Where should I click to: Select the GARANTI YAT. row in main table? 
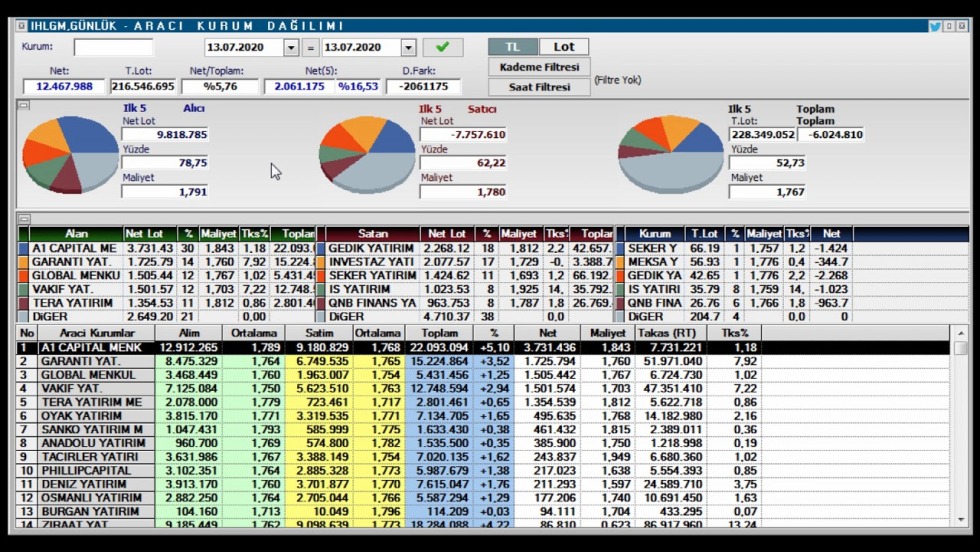[x=80, y=362]
